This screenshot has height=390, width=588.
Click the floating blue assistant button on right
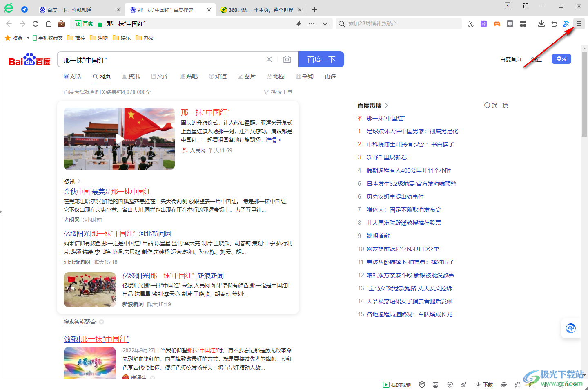click(571, 328)
